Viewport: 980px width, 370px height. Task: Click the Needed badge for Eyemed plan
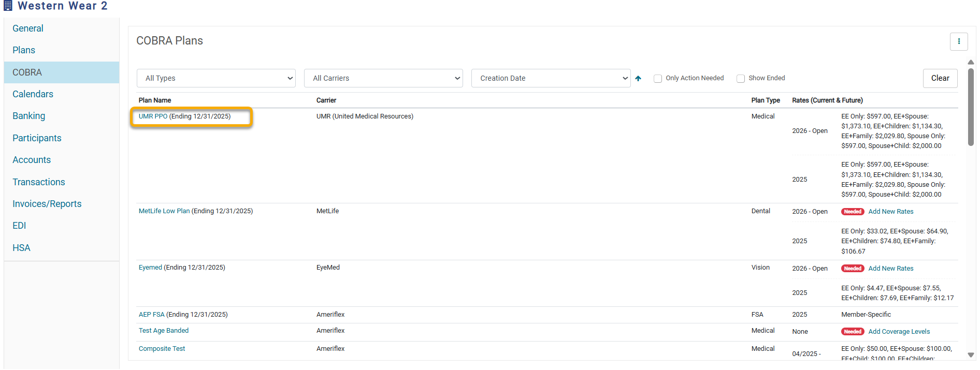tap(852, 269)
